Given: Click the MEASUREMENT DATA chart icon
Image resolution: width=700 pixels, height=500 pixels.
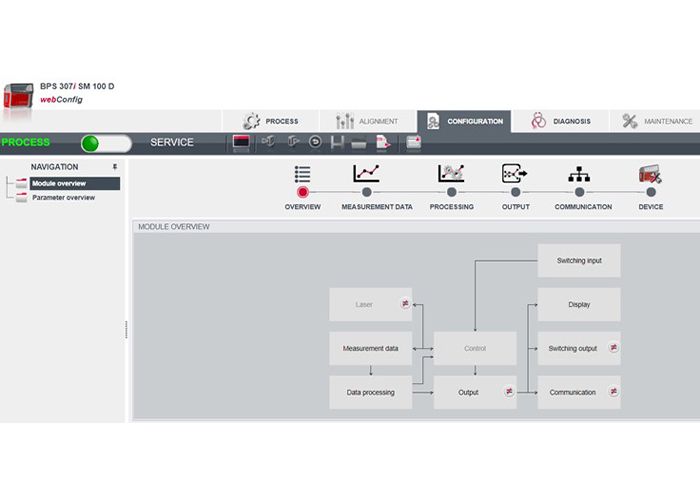Looking at the screenshot, I should 367,173.
